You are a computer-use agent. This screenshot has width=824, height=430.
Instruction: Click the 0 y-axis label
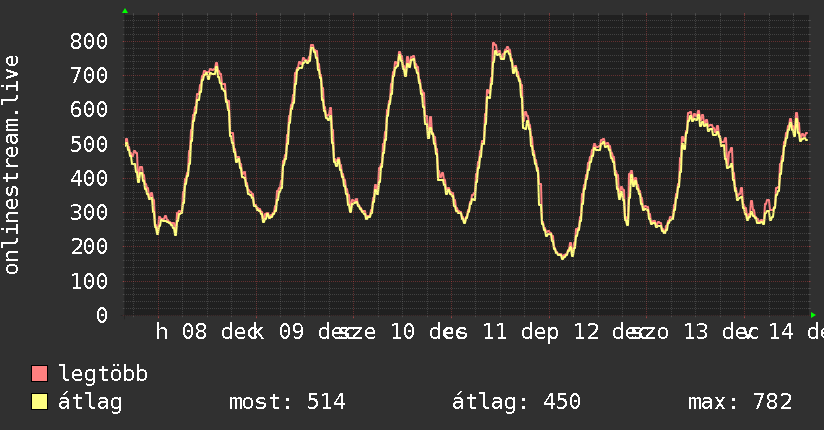[x=102, y=315]
